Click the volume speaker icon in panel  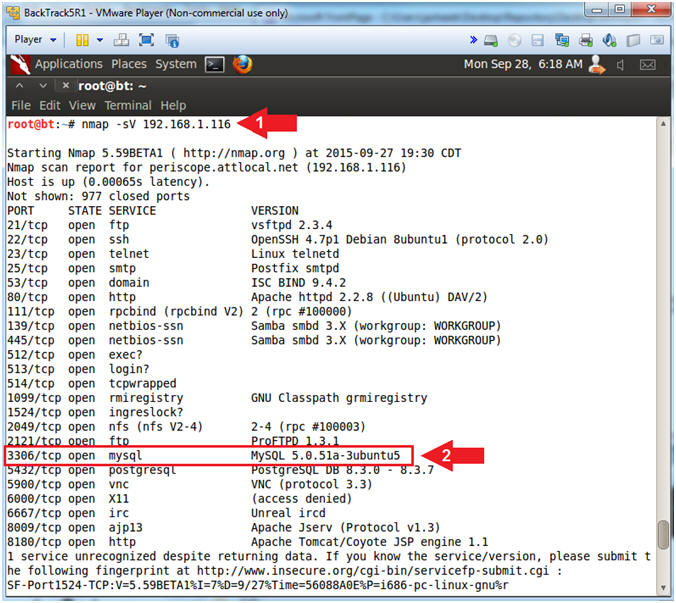621,65
